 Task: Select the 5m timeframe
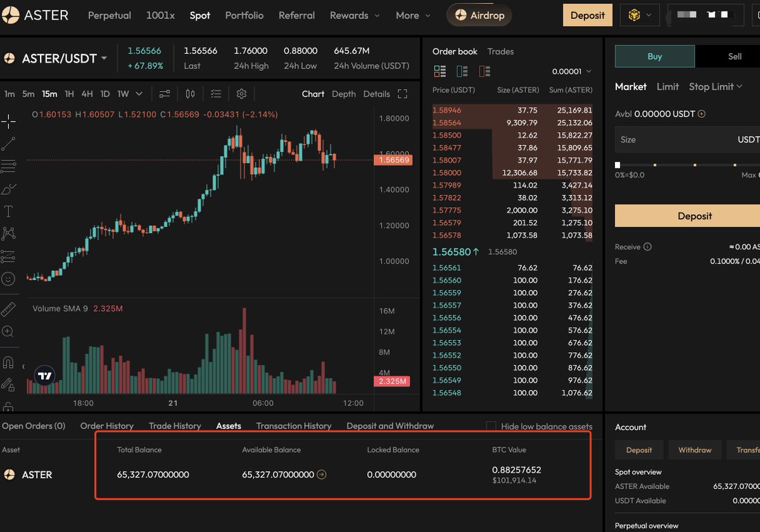(28, 94)
